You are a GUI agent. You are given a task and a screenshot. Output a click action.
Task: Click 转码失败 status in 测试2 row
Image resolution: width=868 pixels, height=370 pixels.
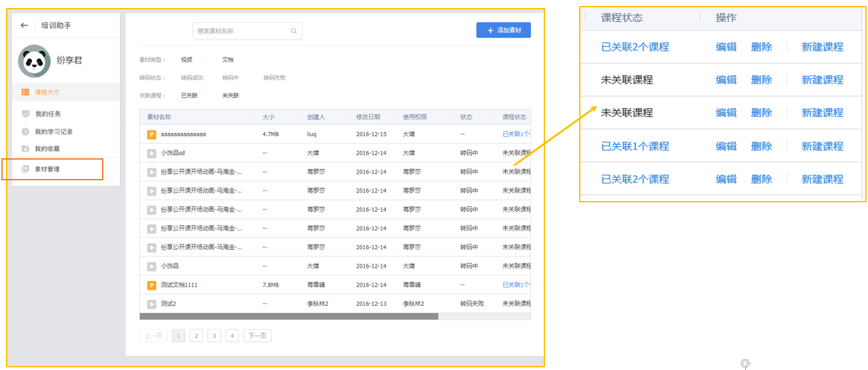pos(472,304)
